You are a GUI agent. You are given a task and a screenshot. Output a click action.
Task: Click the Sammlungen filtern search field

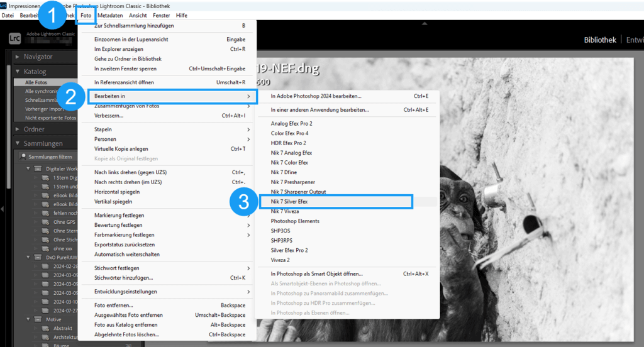point(48,157)
